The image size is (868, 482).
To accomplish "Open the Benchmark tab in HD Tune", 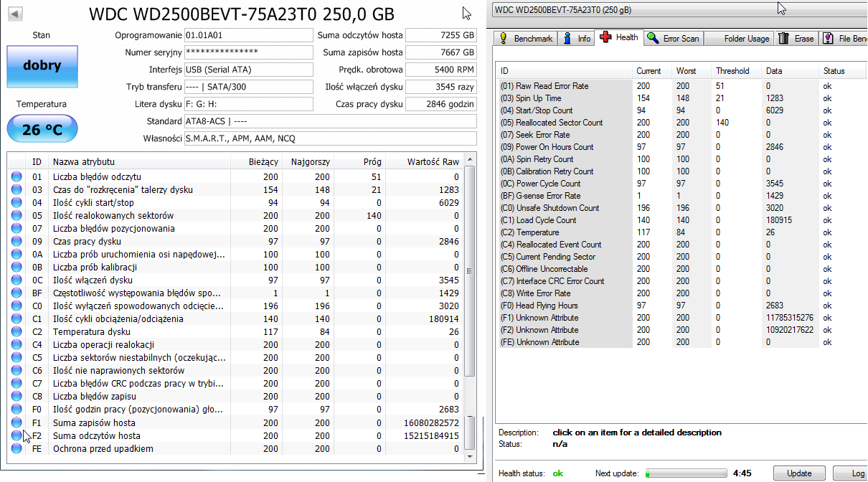I will point(526,39).
